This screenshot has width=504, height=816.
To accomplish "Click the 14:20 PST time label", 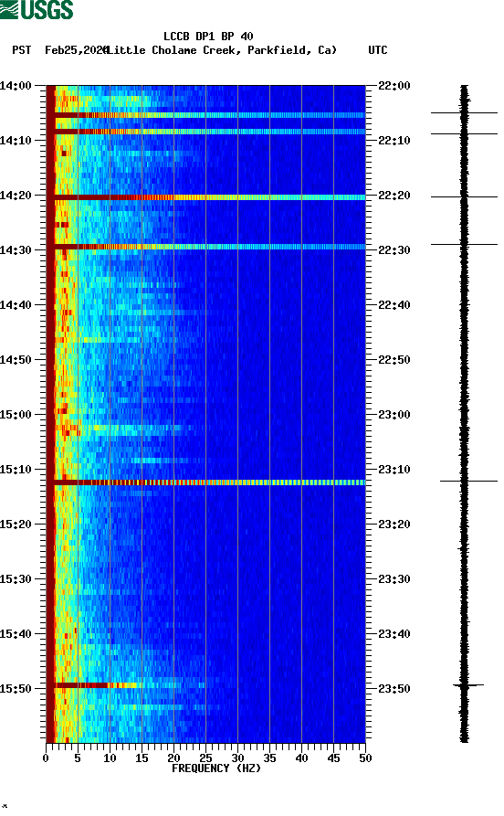I will tap(16, 196).
